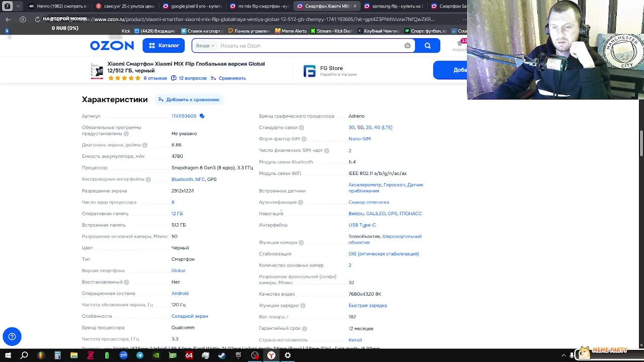The height and width of the screenshot is (362, 644).
Task: Open Yandex Browser from the taskbar
Action: click(x=271, y=355)
